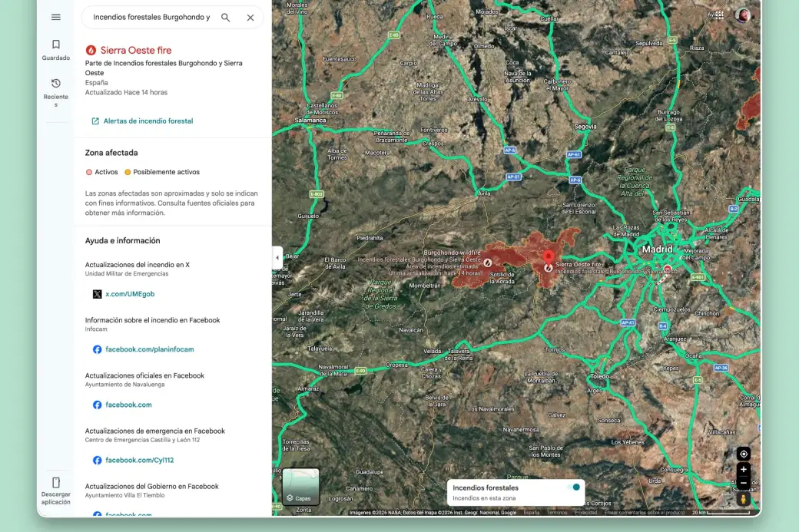Collapse the side panel arrow
The height and width of the screenshot is (532, 799).
coord(277,258)
